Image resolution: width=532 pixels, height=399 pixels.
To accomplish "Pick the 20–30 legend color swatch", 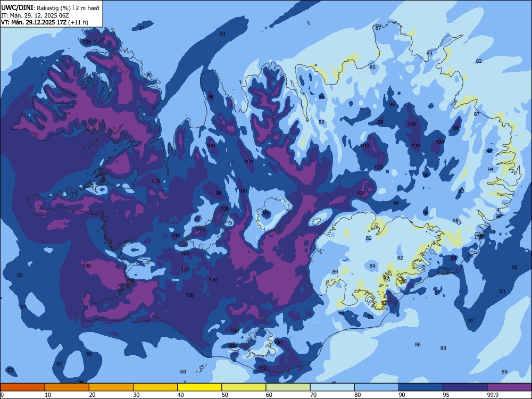I will (111, 387).
